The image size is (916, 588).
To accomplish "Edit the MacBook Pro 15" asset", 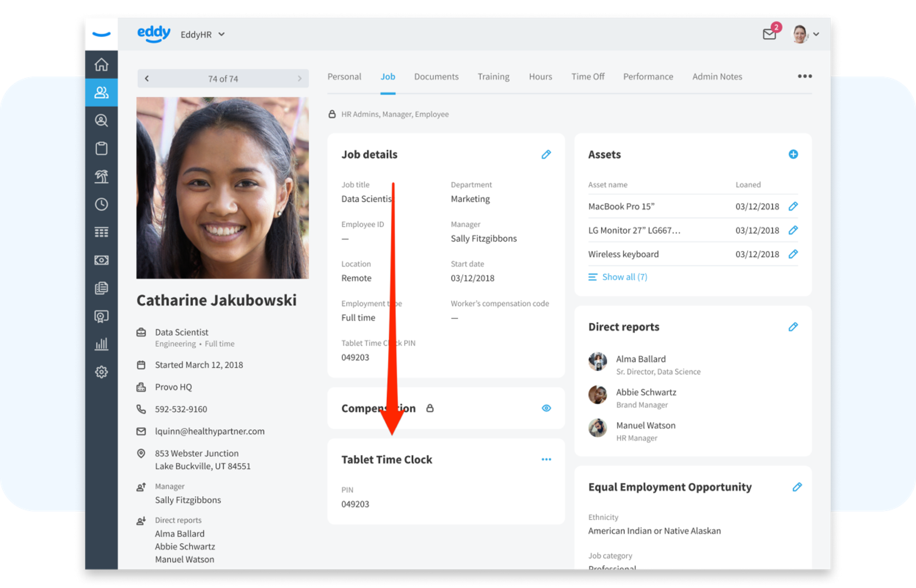I will pos(793,206).
